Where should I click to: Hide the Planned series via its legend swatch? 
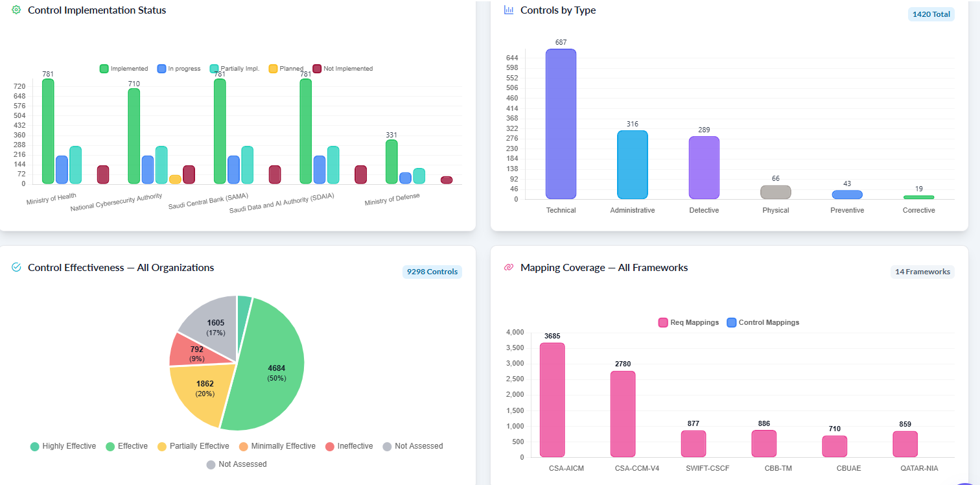click(273, 69)
